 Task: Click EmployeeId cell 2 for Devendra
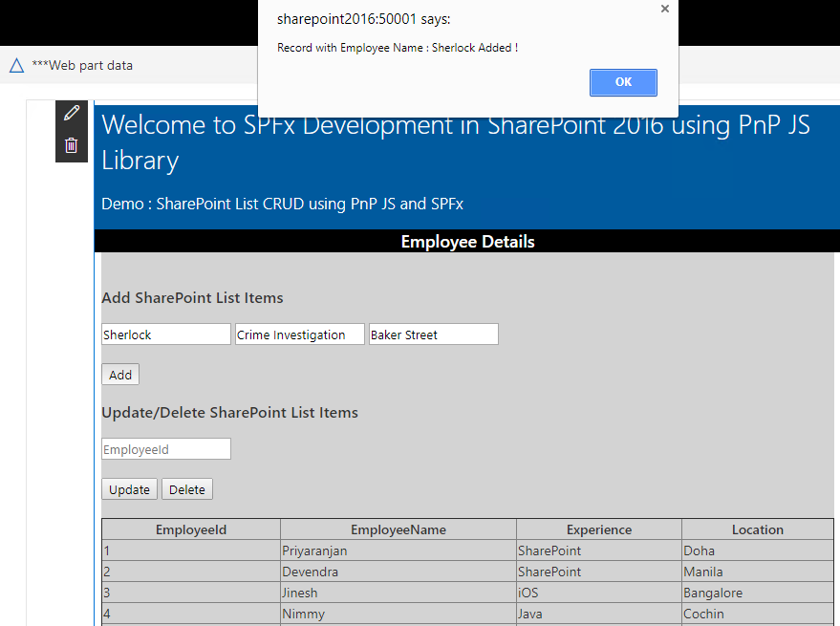(x=191, y=572)
